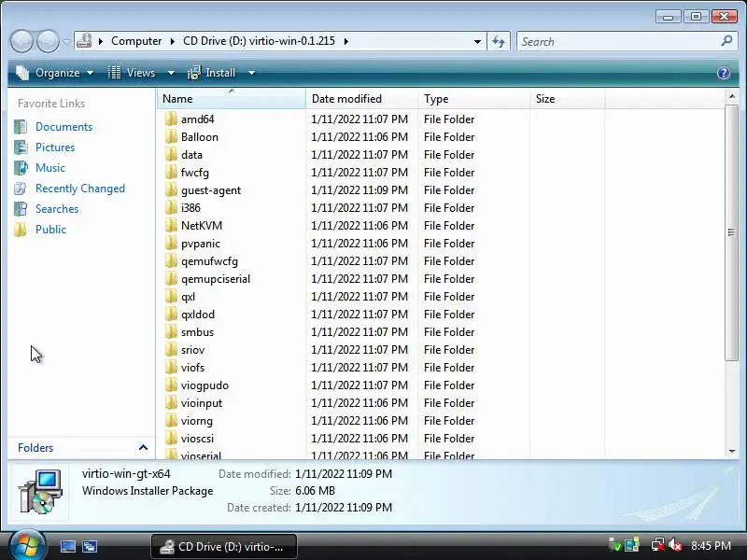The image size is (747, 560).
Task: Select the i386 folder icon
Action: 171,207
